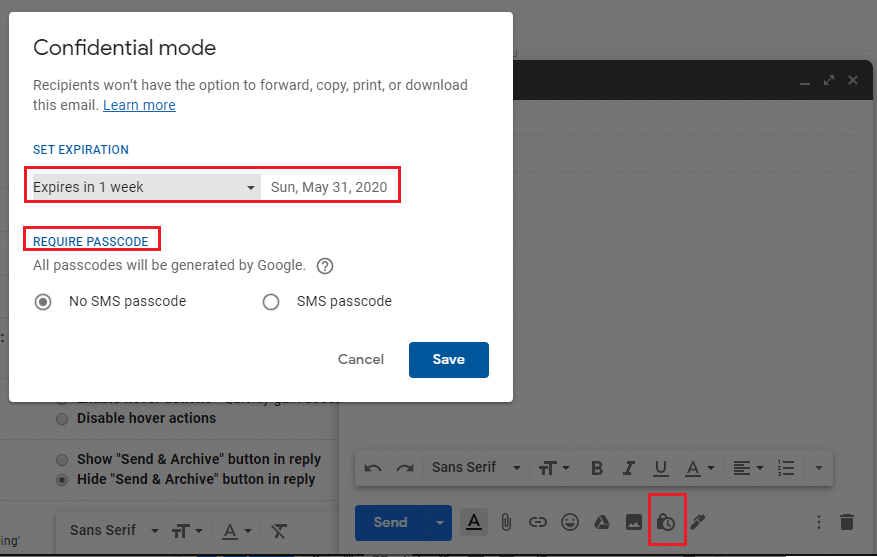Open the Learn more link

coord(139,105)
